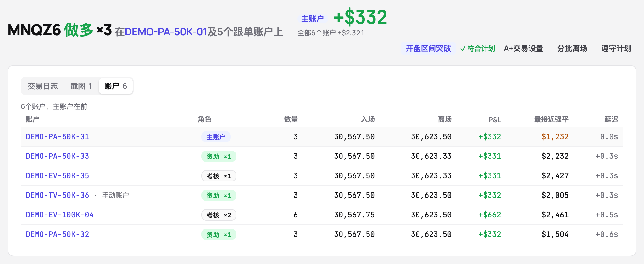Click the 角色 column header
Screen dimensions: 644x264
coord(204,119)
